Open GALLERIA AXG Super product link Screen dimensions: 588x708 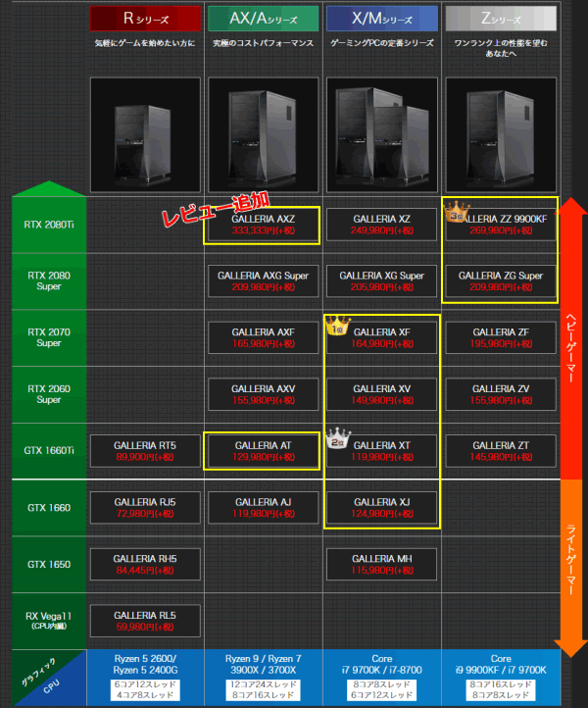pyautogui.click(x=263, y=280)
